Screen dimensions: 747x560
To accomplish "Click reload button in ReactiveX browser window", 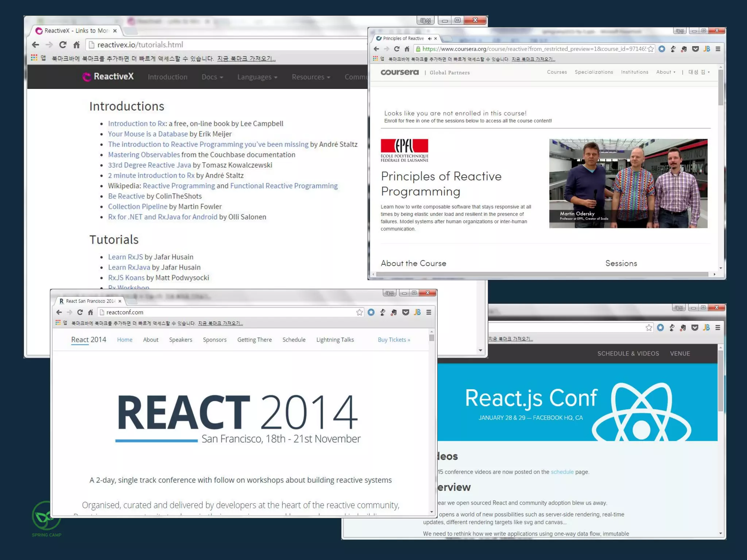I will (x=63, y=45).
